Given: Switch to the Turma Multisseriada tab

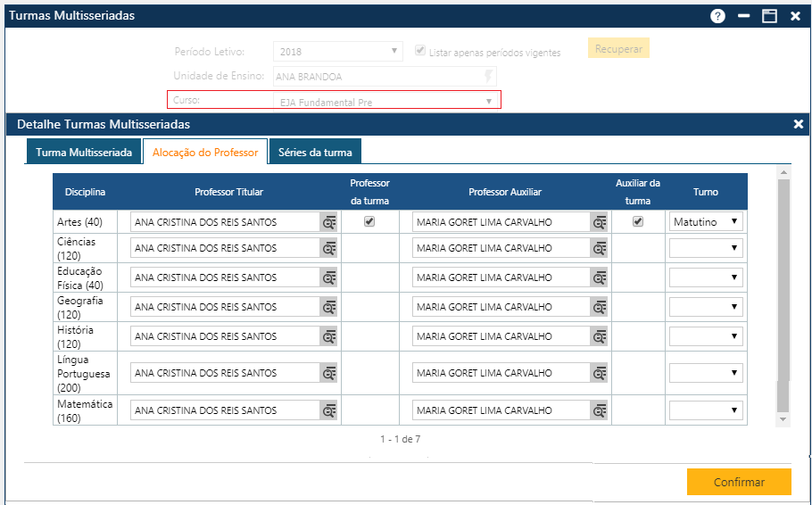Looking at the screenshot, I should point(84,153).
